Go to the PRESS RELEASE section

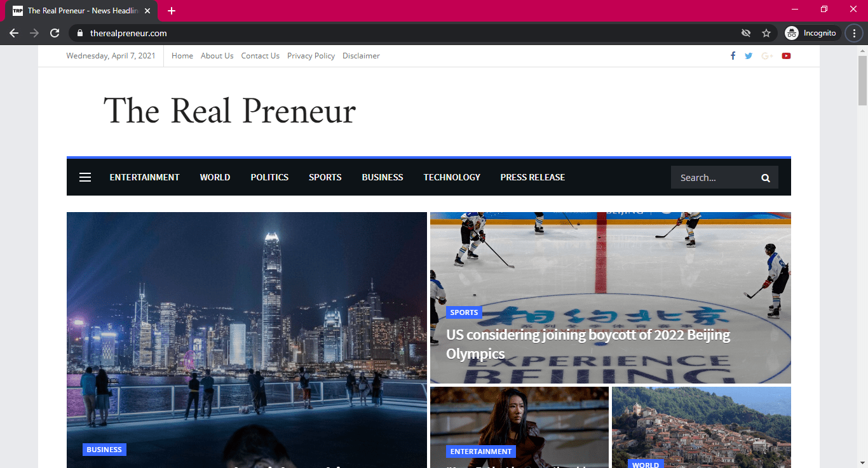tap(532, 177)
